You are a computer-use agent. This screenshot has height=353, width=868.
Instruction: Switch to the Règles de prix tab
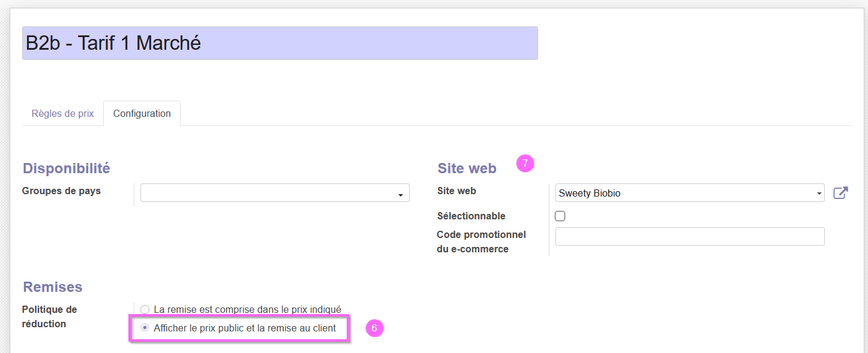[x=62, y=113]
